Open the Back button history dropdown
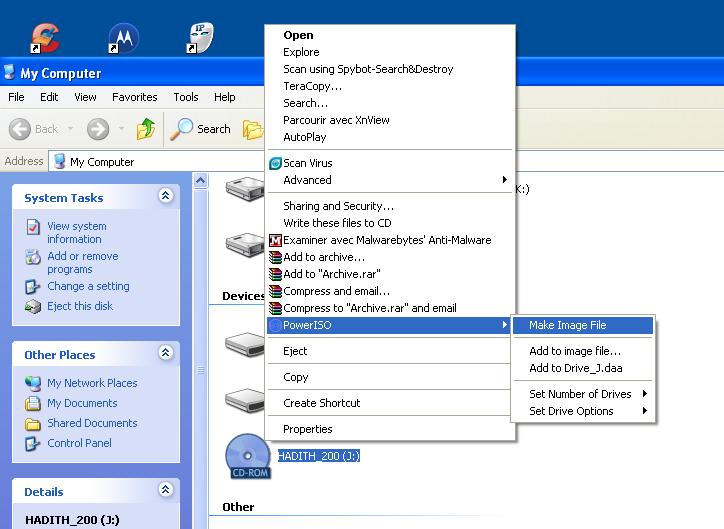Viewport: 724px width, 529px height. point(71,129)
